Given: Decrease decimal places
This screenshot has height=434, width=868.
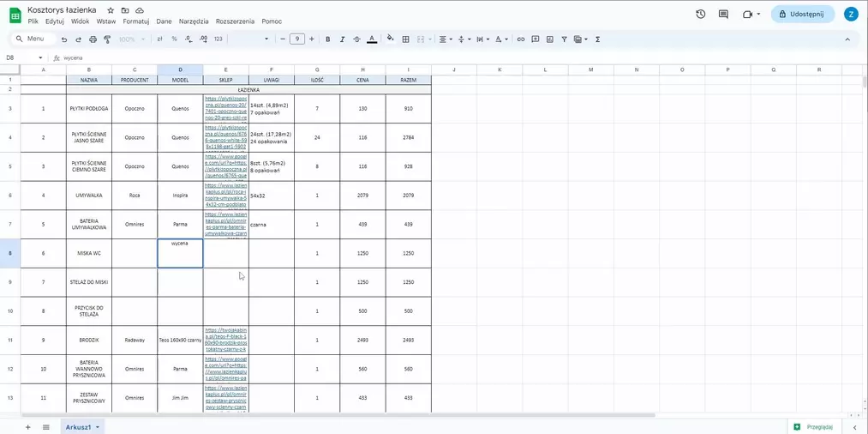Looking at the screenshot, I should point(189,39).
